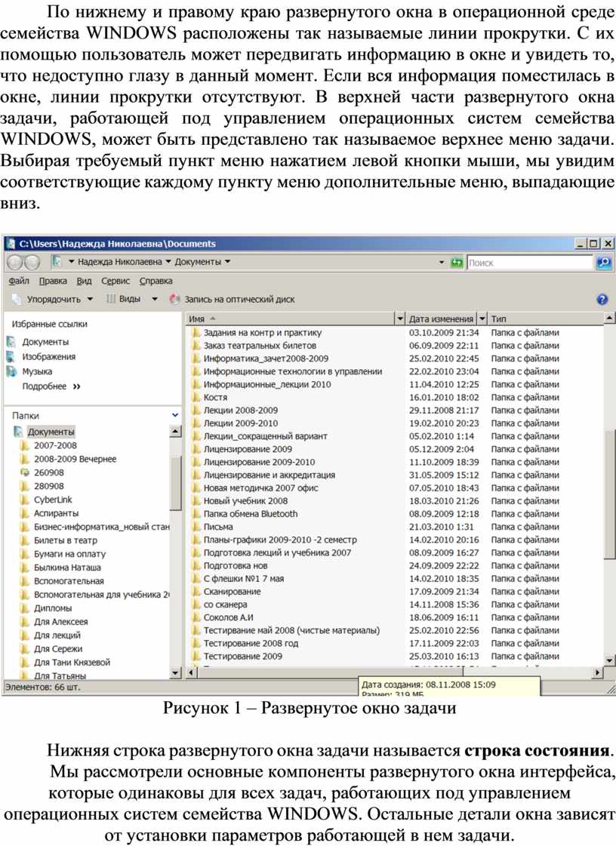Click file list horizontal scrollbar right arrow
Image resolution: width=616 pixels, height=846 pixels.
pyautogui.click(x=598, y=672)
